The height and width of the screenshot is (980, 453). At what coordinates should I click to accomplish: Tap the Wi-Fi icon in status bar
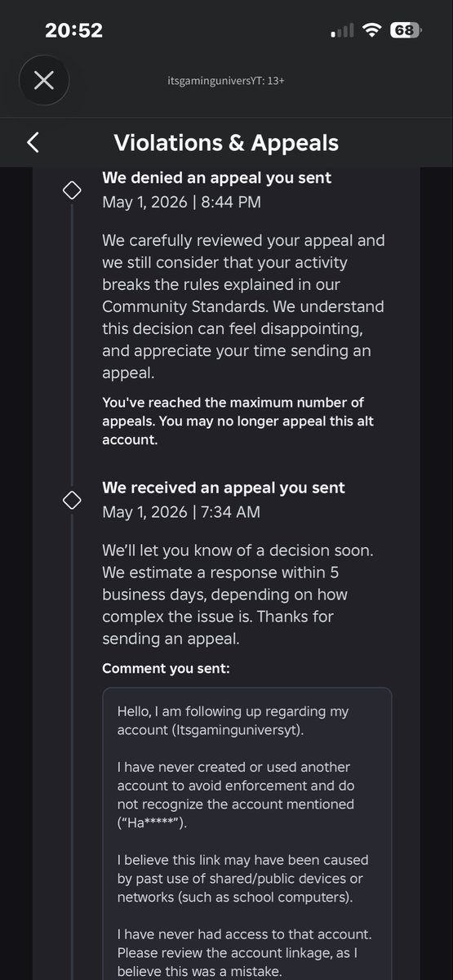coord(373,30)
